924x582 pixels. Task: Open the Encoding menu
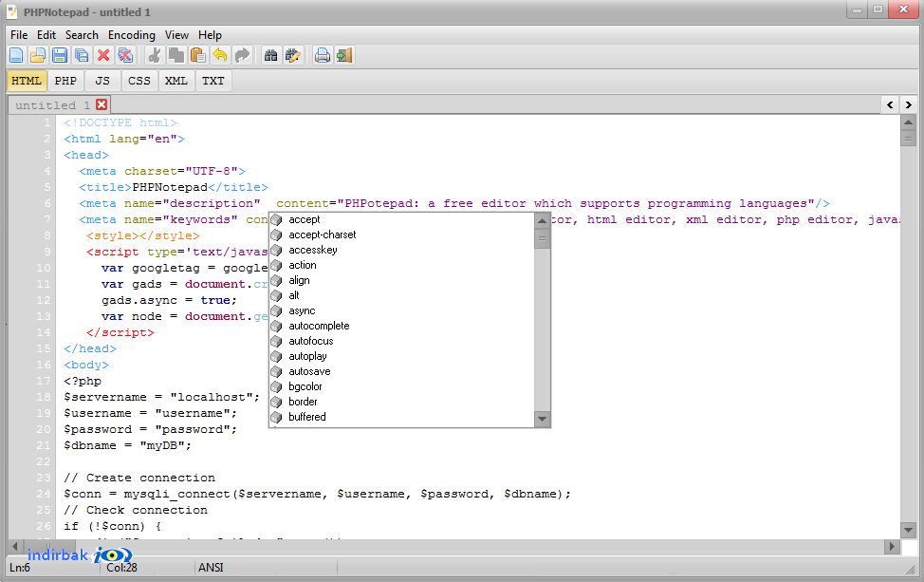point(132,35)
